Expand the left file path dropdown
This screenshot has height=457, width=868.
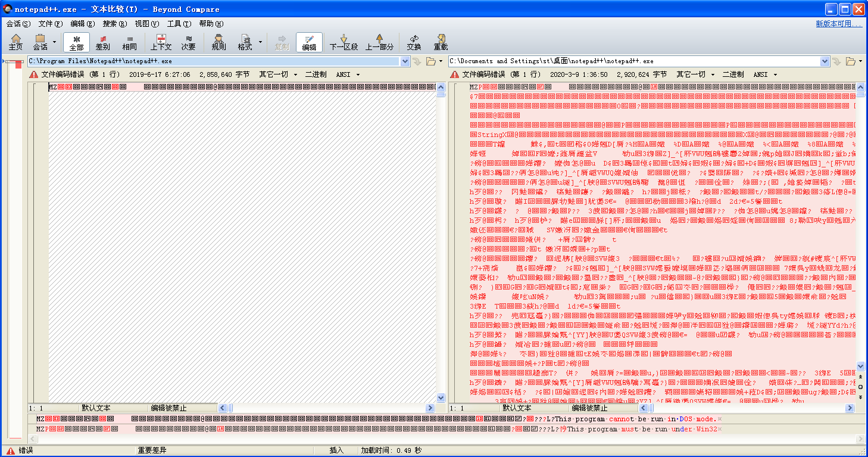pyautogui.click(x=405, y=61)
